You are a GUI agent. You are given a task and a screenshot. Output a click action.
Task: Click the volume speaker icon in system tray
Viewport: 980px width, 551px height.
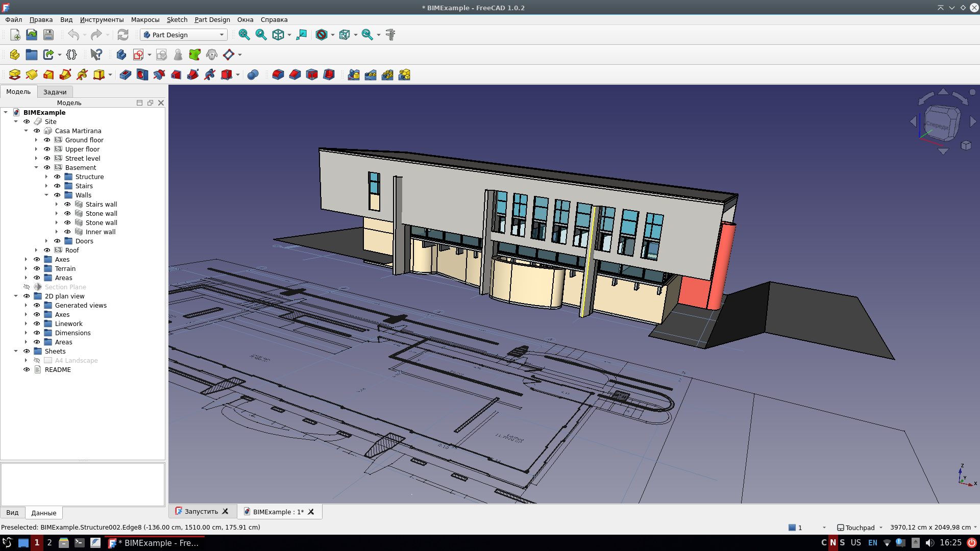pyautogui.click(x=930, y=543)
